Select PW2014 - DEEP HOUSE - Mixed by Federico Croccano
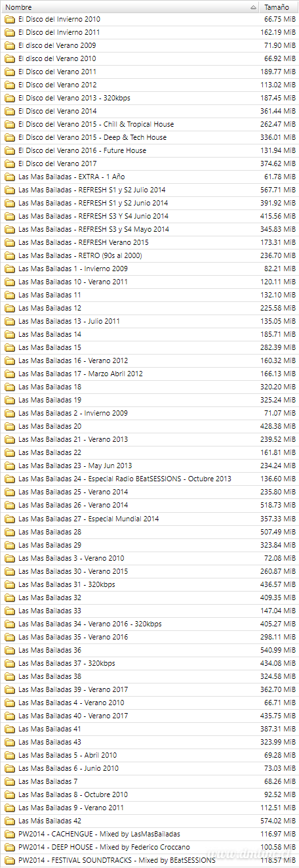299x868 pixels. pos(149,847)
